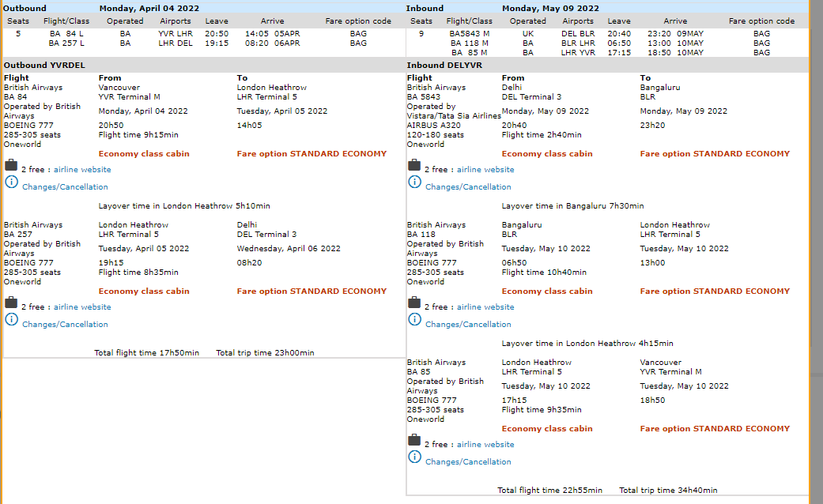Click the info icon for Delhi–Bengaluru flight BA 5843
Viewport: 823px width, 504px height.
pyautogui.click(x=414, y=182)
